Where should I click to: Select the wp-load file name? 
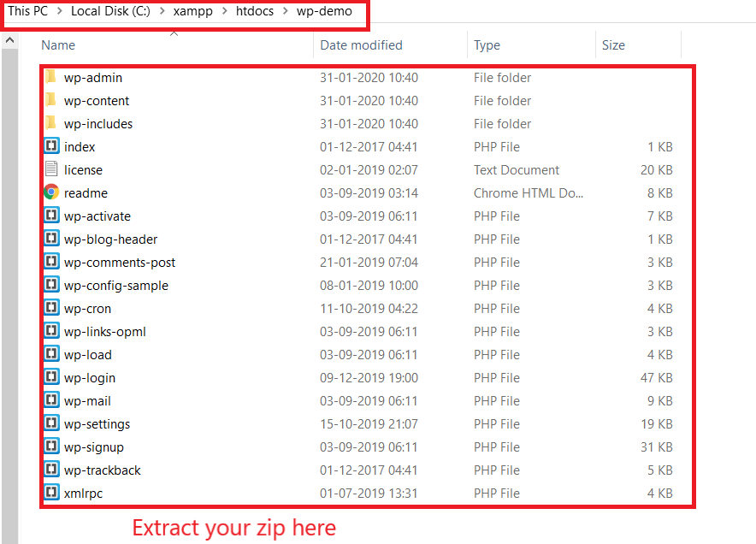(88, 356)
